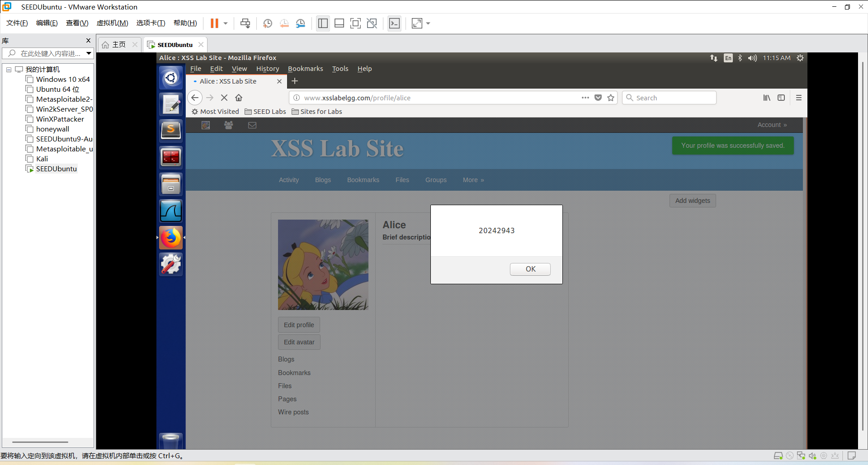Open the snapshot manager icon
Image resolution: width=868 pixels, height=465 pixels.
pos(301,23)
